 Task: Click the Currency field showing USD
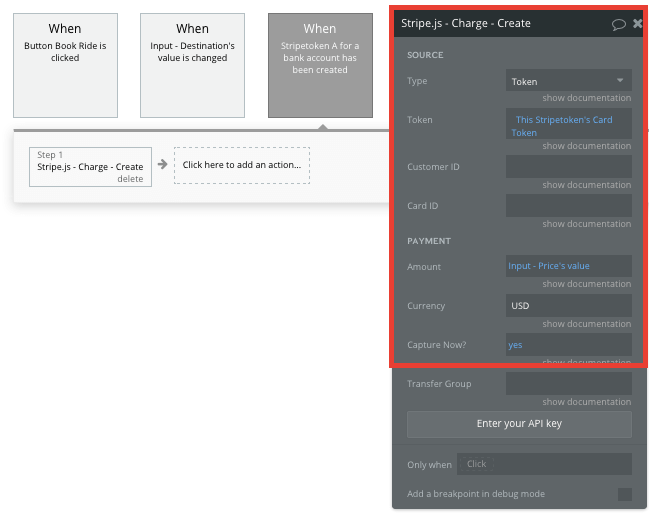click(568, 305)
